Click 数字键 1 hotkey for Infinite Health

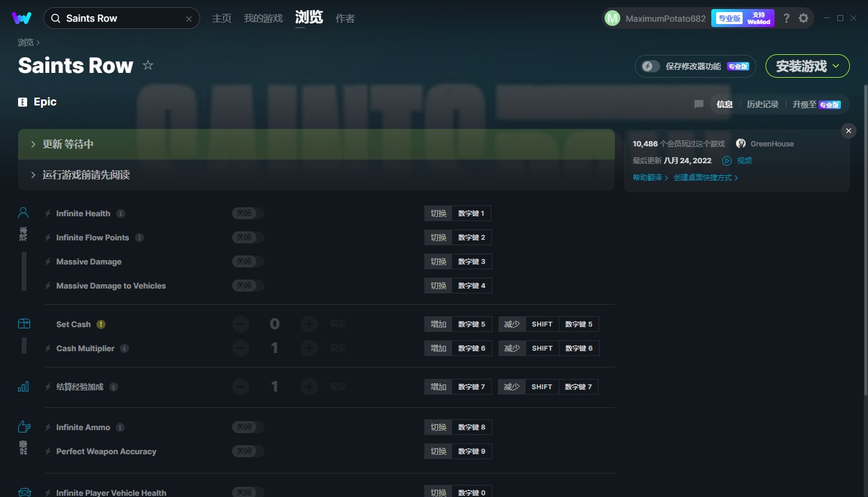tap(471, 213)
